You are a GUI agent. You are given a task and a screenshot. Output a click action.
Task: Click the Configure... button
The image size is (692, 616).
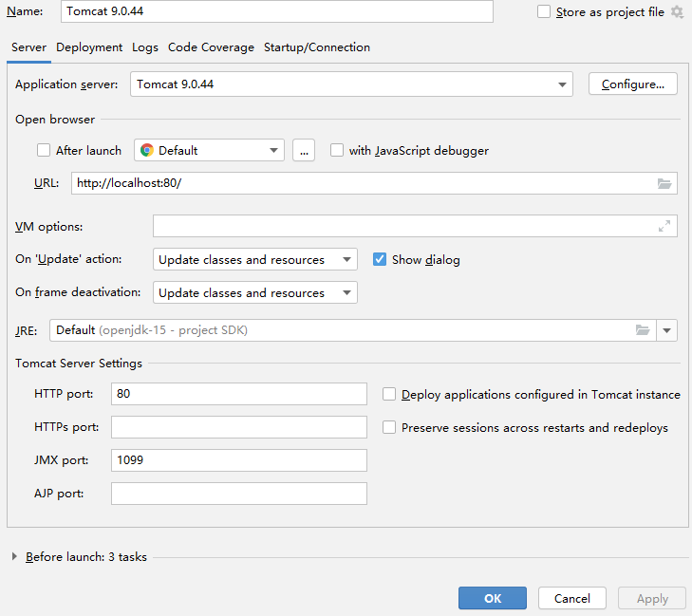coord(633,84)
